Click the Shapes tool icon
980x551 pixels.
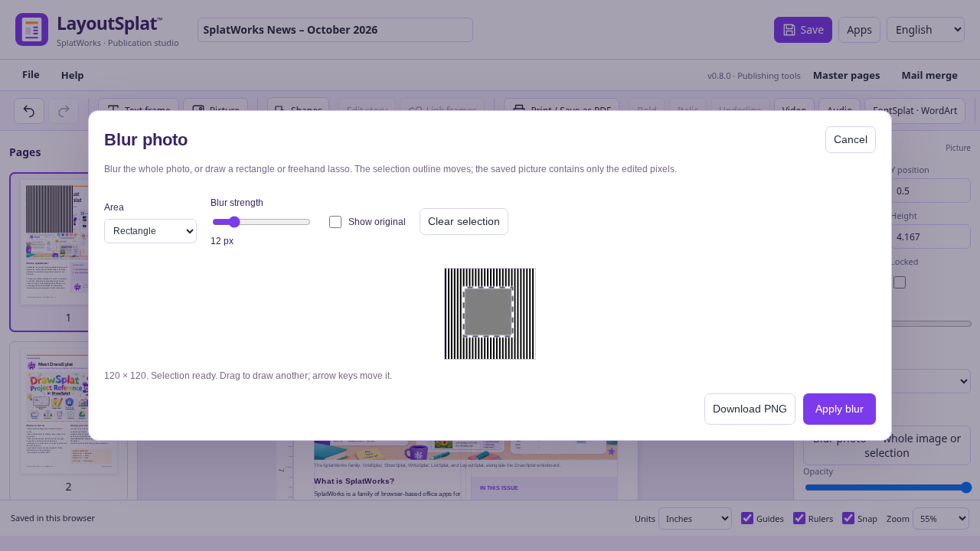(280, 110)
